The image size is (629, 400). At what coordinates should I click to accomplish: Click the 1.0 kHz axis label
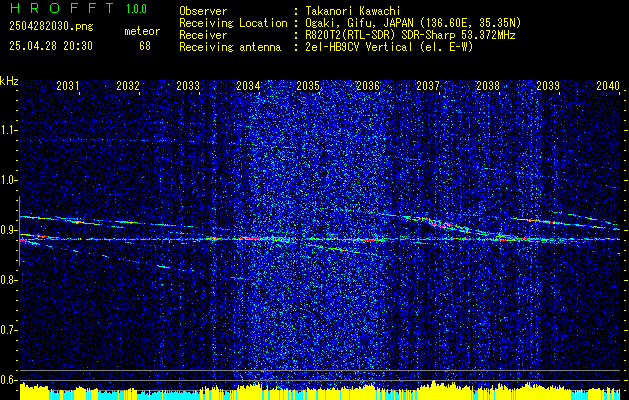click(x=8, y=180)
